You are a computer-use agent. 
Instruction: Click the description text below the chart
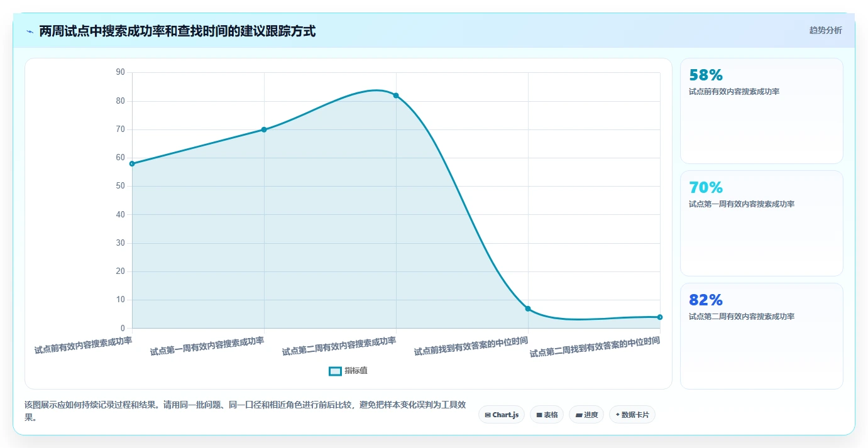tap(245, 410)
